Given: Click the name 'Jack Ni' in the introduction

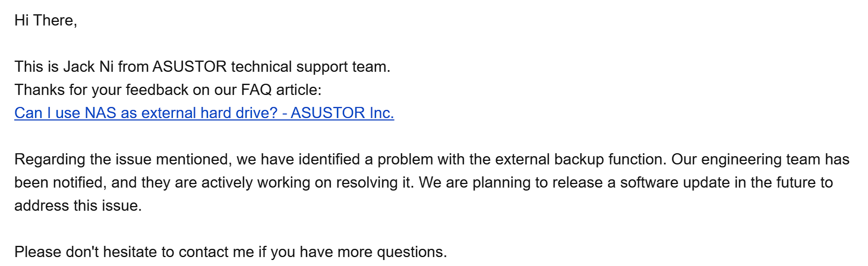Looking at the screenshot, I should pyautogui.click(x=89, y=66).
